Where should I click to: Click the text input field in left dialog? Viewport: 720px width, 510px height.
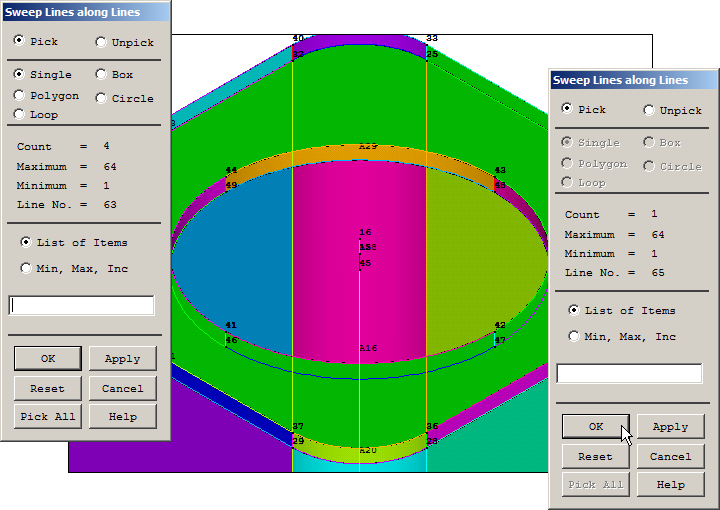[81, 305]
